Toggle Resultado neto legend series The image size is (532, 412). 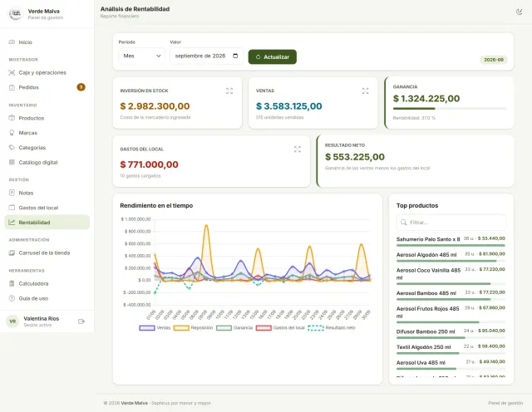click(x=332, y=328)
